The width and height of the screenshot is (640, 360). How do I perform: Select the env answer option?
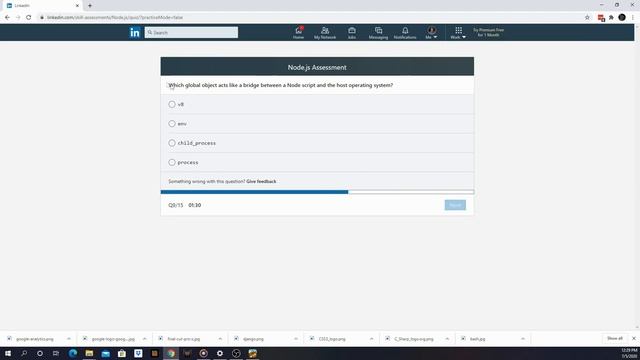click(x=172, y=124)
